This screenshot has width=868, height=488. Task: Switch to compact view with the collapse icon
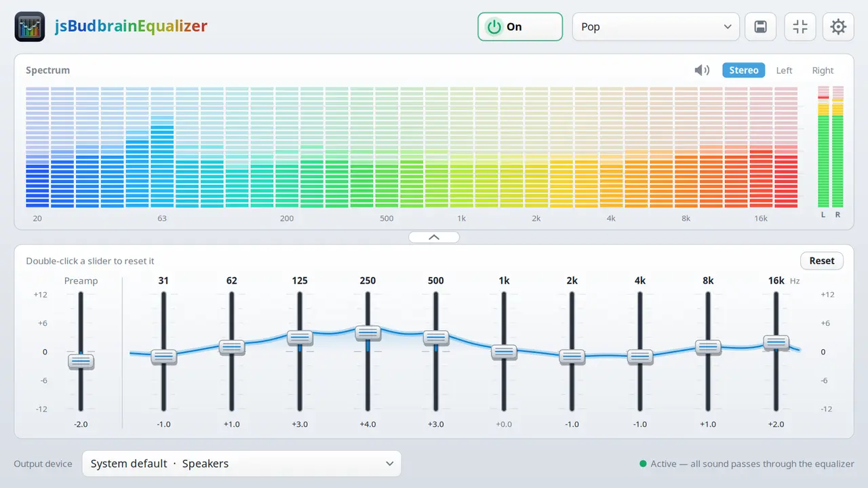(x=800, y=27)
